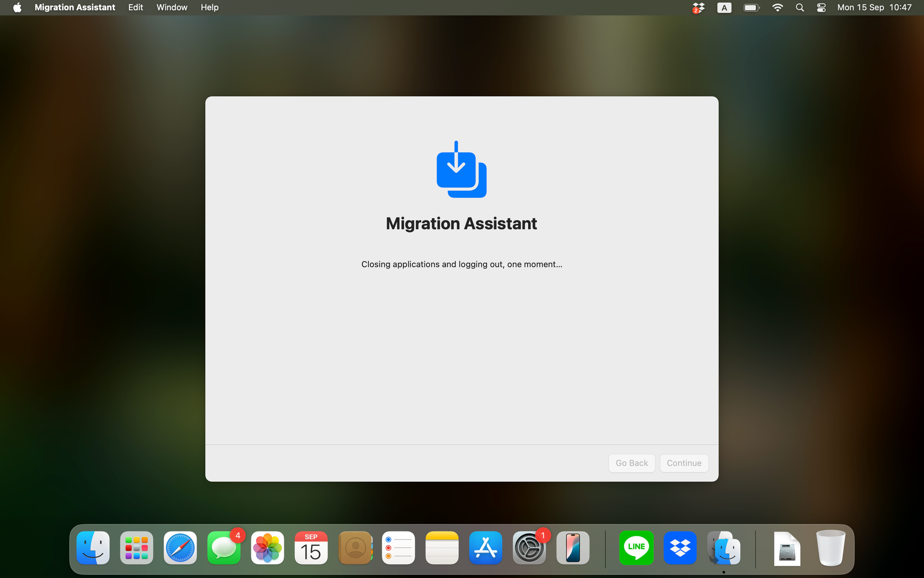Click the date and time clock
The height and width of the screenshot is (578, 924).
click(874, 7)
